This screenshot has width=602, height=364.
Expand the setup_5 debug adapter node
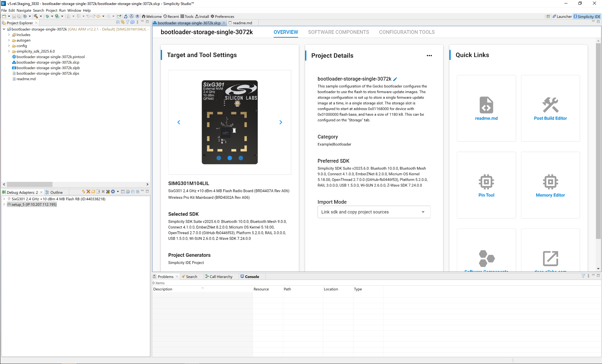point(4,204)
